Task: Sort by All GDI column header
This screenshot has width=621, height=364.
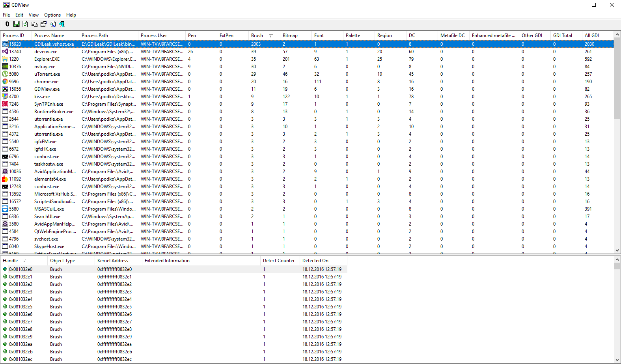Action: 598,35
